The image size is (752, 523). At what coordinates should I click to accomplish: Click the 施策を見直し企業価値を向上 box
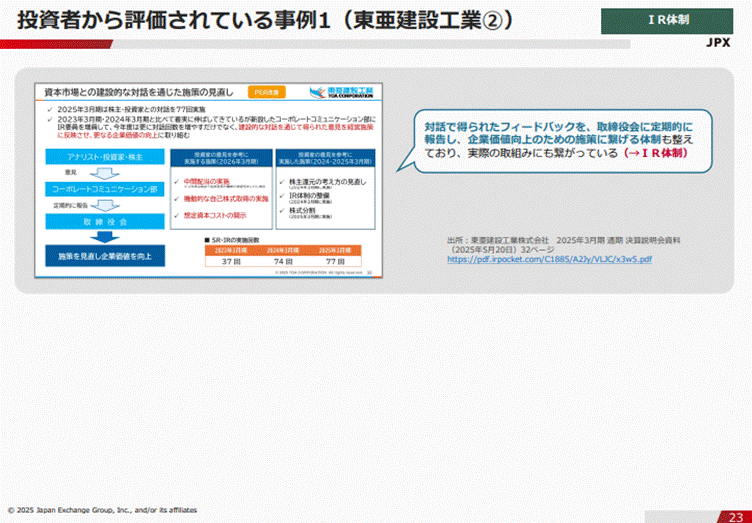pyautogui.click(x=103, y=257)
